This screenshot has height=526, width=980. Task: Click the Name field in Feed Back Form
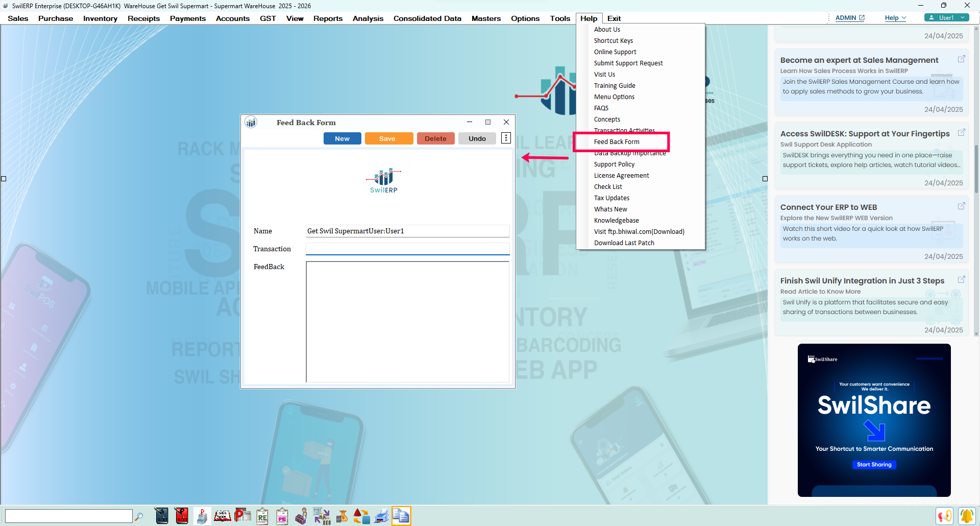coord(407,231)
